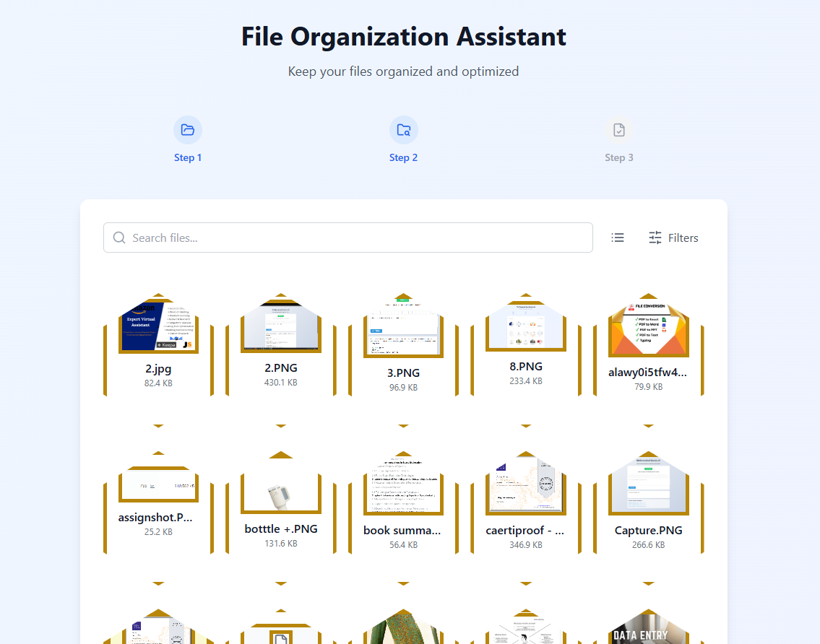This screenshot has height=644, width=820.
Task: Click the 266.6 KB size label
Action: pyautogui.click(x=649, y=545)
